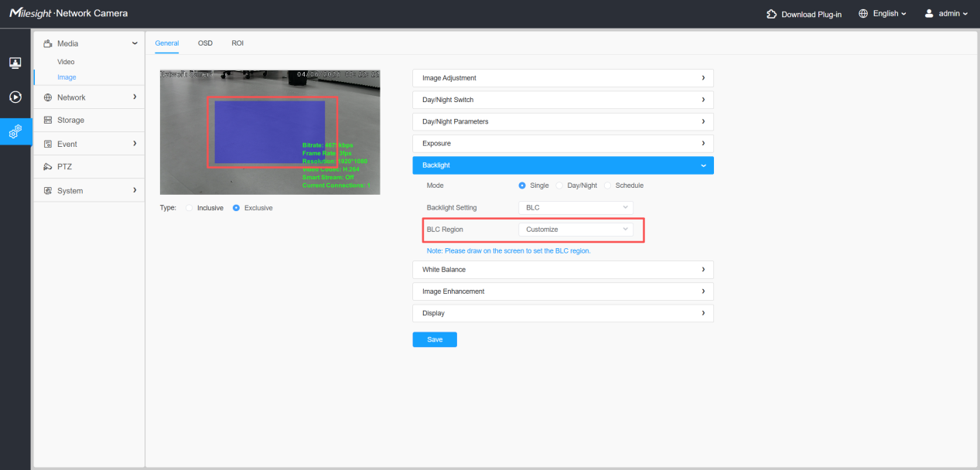Open the BLC Region Customize dropdown
Image resolution: width=980 pixels, height=470 pixels.
coord(575,230)
